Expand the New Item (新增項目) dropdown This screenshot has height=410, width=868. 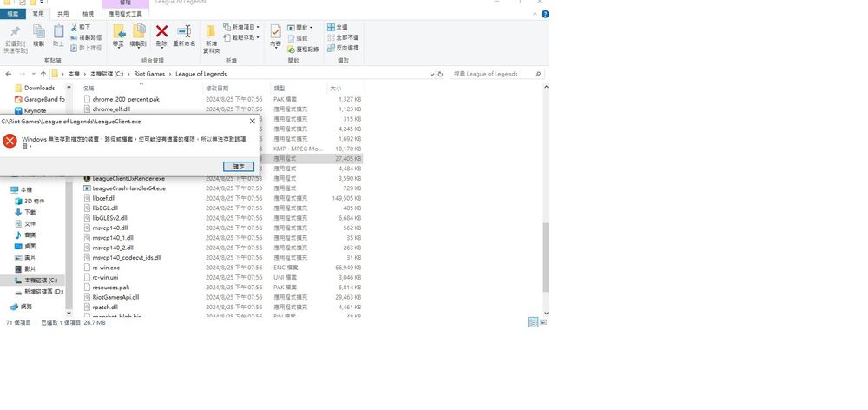tap(240, 27)
